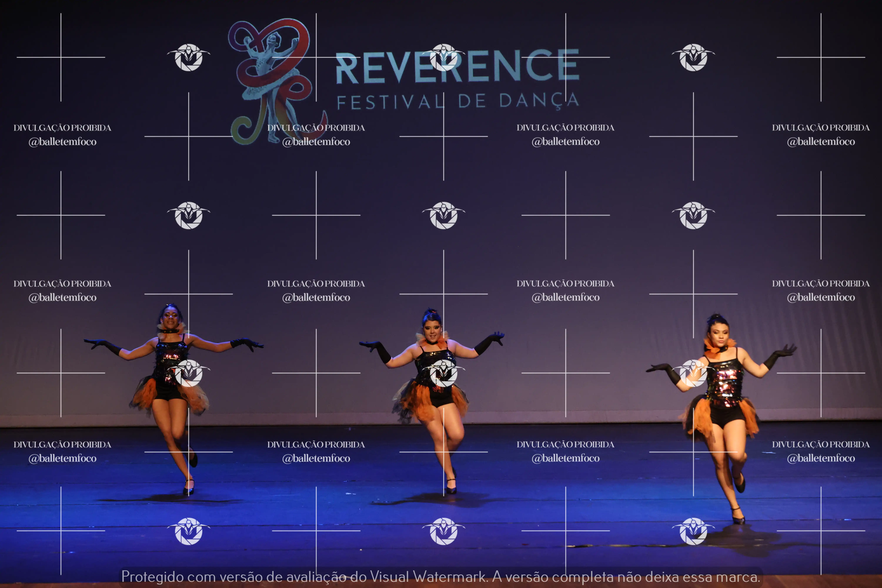Image resolution: width=882 pixels, height=588 pixels.
Task: Click @balletemfoco text overlapping the Reverence logo
Action: tap(316, 142)
